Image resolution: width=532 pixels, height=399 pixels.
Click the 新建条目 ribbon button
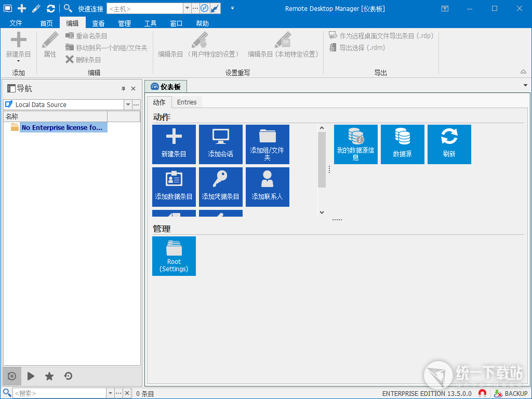[x=18, y=48]
